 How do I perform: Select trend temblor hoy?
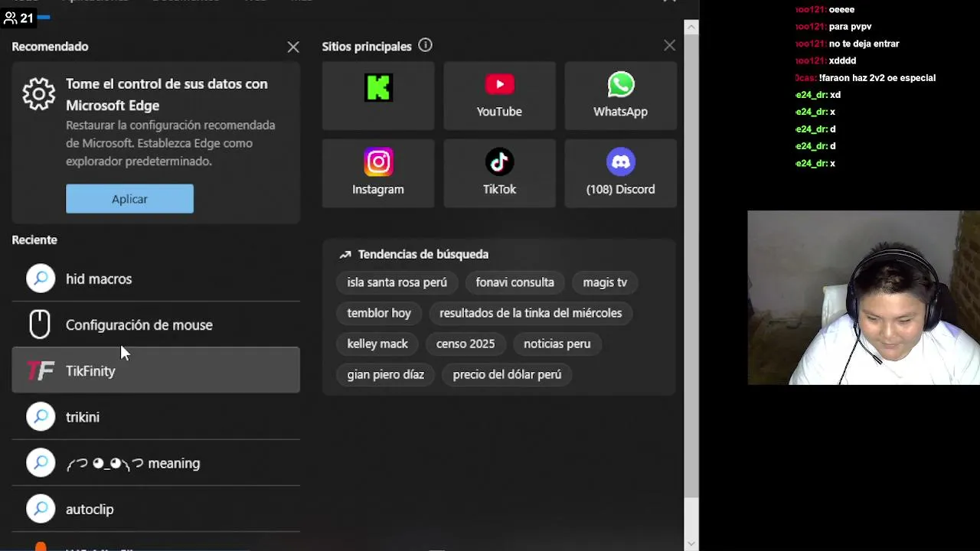click(x=379, y=313)
